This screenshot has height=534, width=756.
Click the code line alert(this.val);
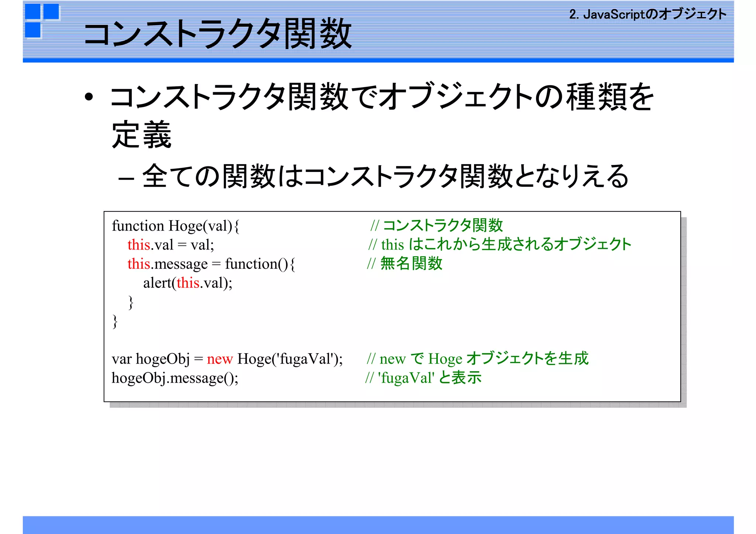coord(188,283)
